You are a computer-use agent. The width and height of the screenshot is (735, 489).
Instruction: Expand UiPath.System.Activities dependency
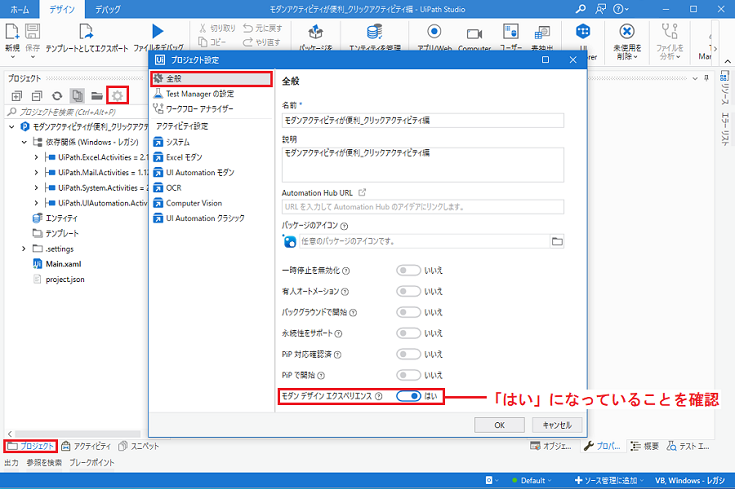[36, 188]
